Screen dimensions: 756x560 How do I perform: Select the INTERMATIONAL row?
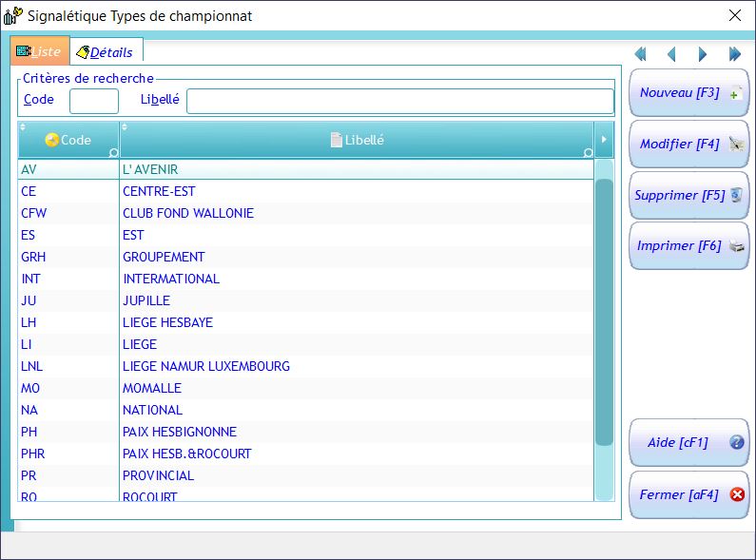click(305, 279)
